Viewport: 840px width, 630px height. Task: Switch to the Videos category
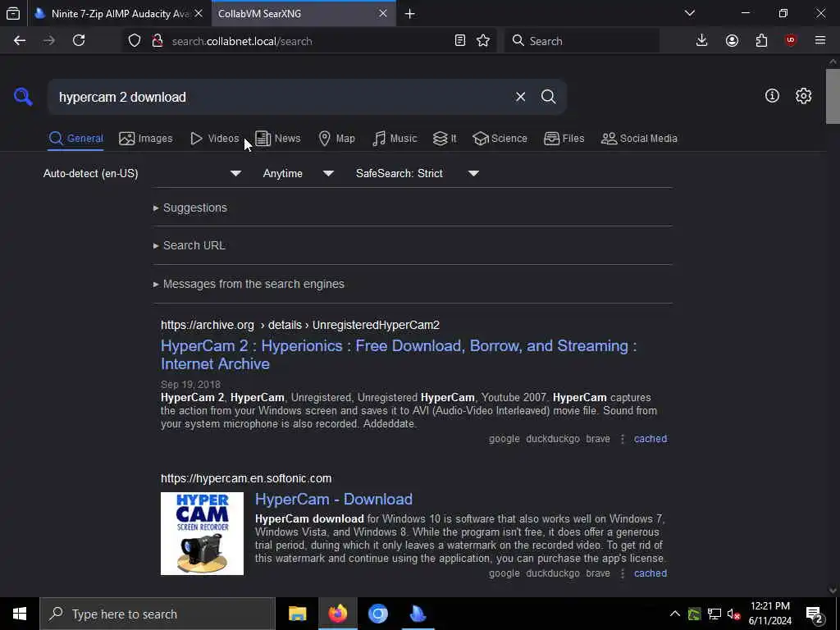(214, 138)
